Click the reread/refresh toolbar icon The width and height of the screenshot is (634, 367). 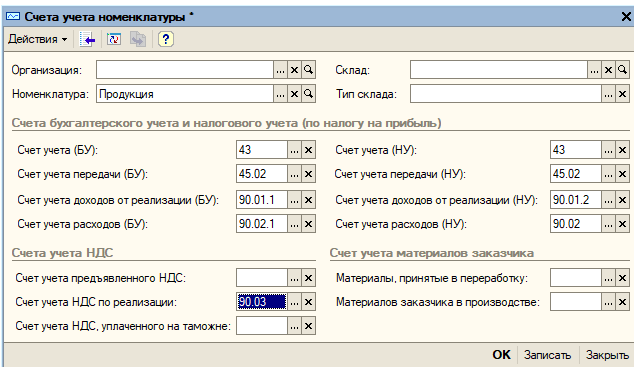pyautogui.click(x=114, y=39)
